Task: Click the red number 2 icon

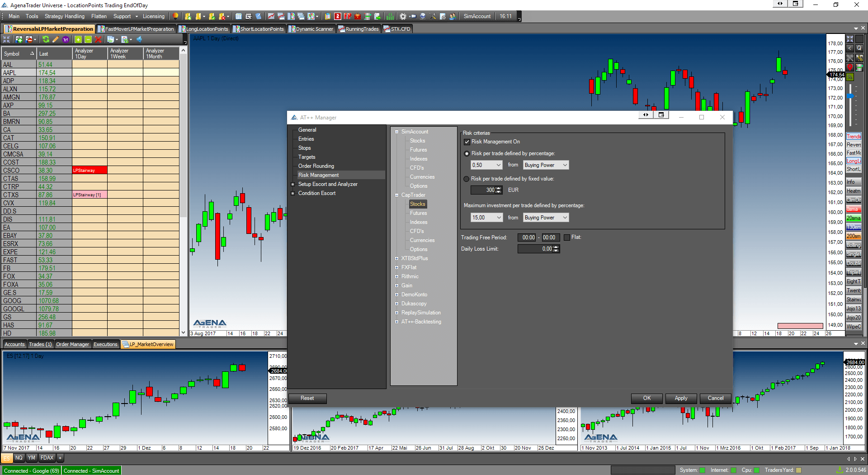Action: coord(338,16)
